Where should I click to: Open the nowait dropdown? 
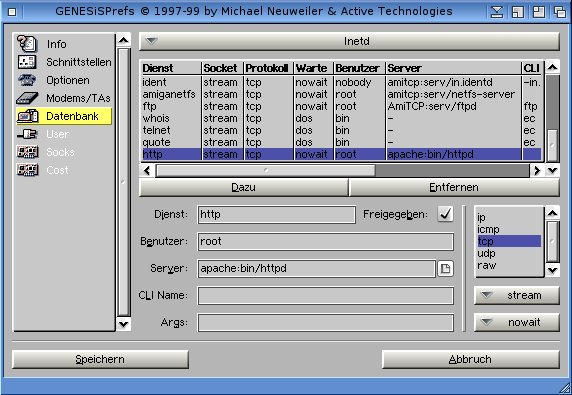[x=517, y=322]
